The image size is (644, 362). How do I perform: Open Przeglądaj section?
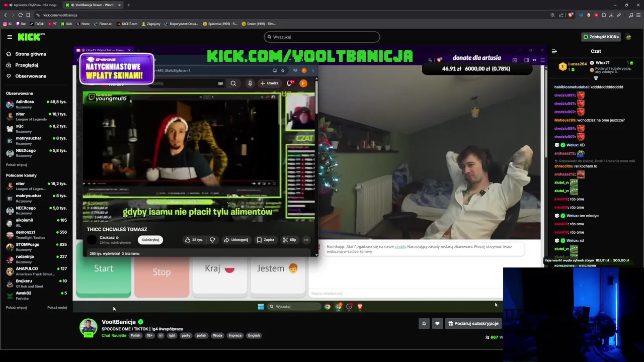click(x=22, y=65)
